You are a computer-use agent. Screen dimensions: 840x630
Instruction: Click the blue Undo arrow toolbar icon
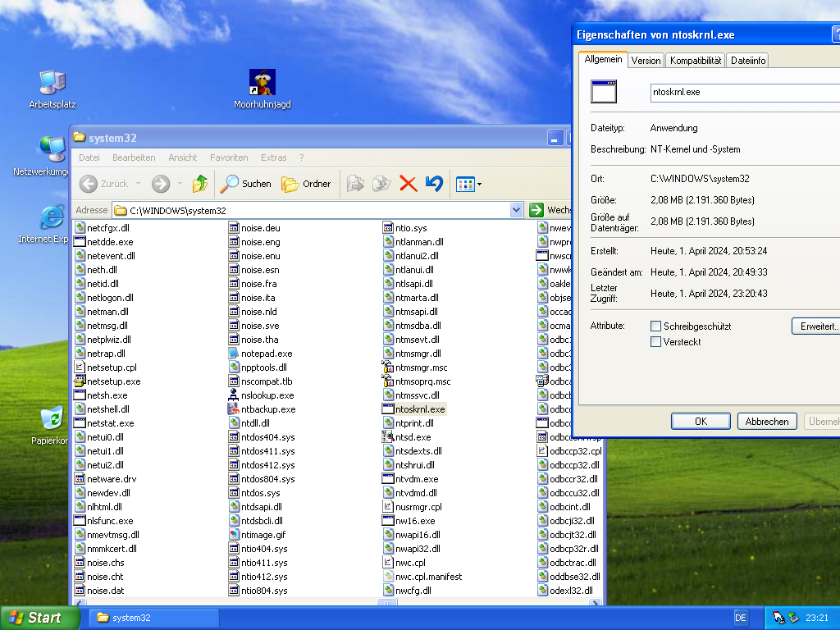pos(434,184)
